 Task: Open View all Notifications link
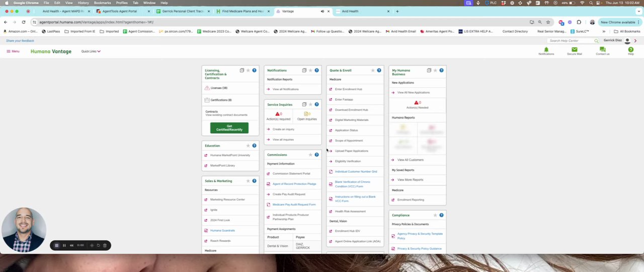coord(285,89)
